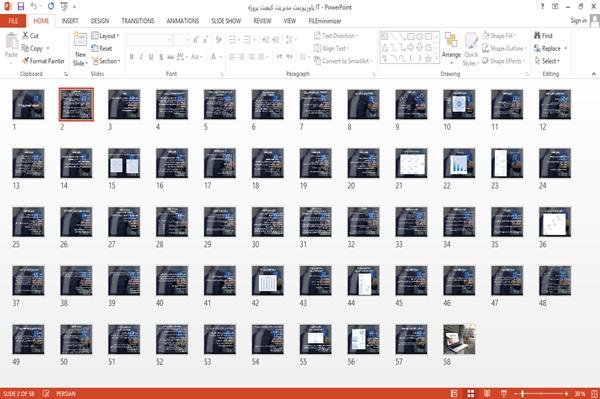
Task: Switch to the DESIGN tab
Action: click(99, 21)
